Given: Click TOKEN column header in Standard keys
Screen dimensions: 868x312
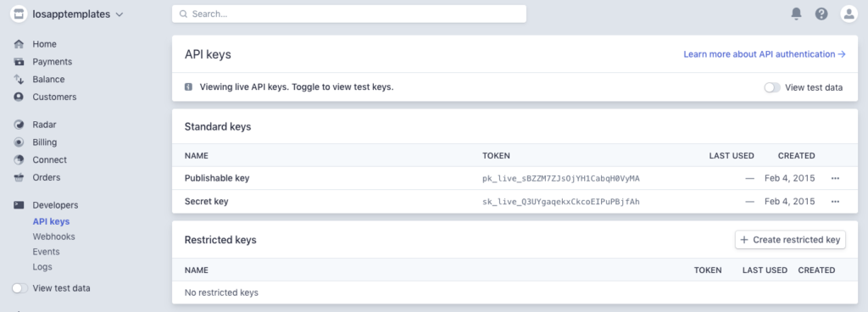Looking at the screenshot, I should click(x=496, y=156).
